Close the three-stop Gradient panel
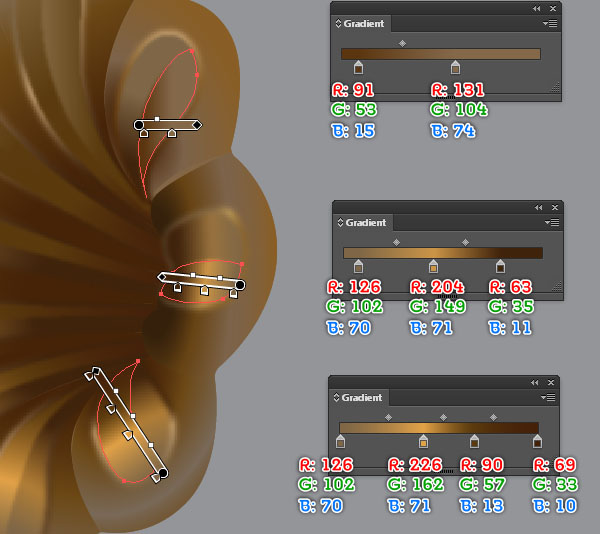Image resolution: width=600 pixels, height=534 pixels. (x=555, y=207)
